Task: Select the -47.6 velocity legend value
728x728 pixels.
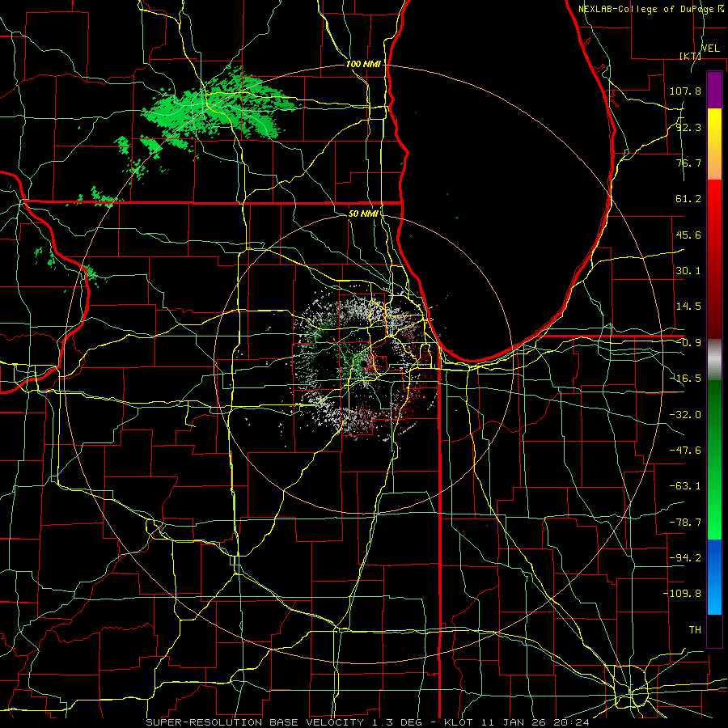Action: 685,451
